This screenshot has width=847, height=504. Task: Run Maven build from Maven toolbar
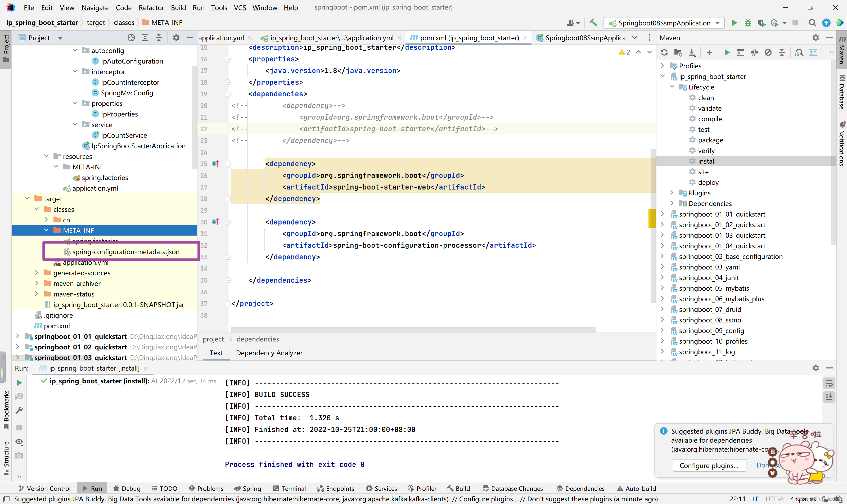727,52
